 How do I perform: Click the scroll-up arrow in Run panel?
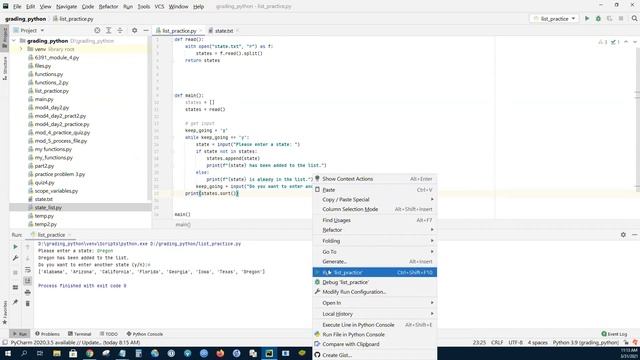tap(28, 247)
